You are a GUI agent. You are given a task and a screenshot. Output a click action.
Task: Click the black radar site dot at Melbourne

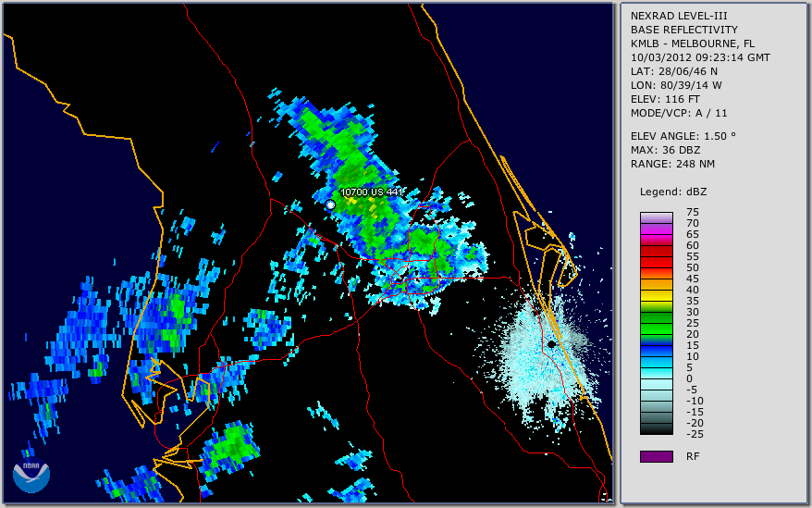pos(551,344)
